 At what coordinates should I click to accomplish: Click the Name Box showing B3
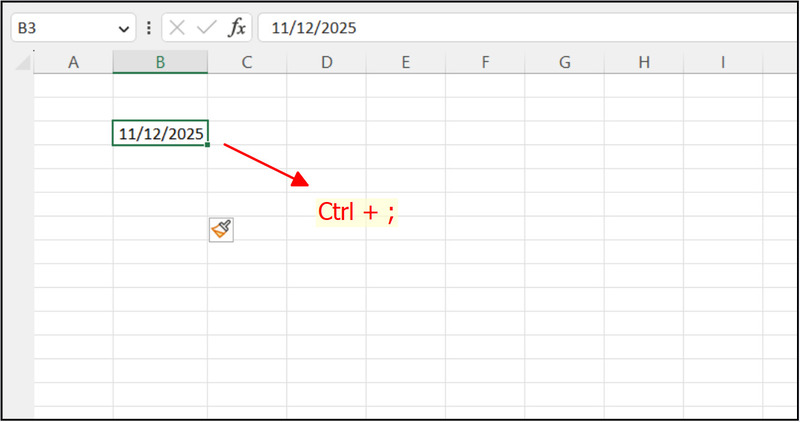(60, 28)
